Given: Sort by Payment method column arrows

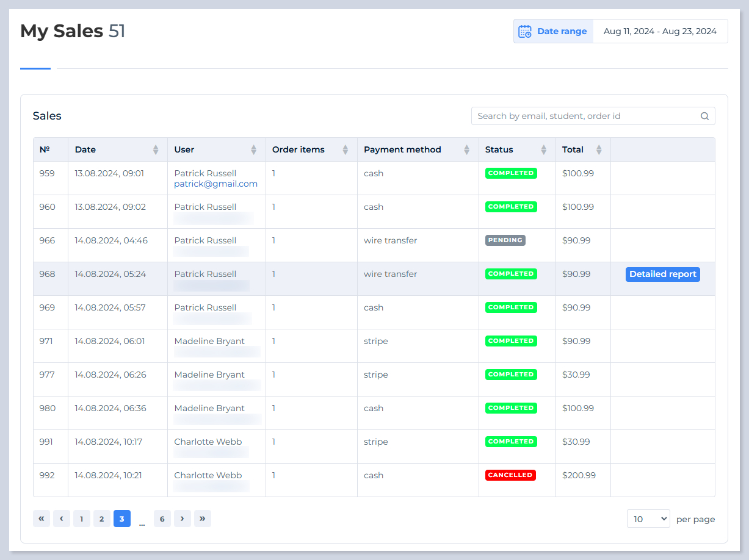Looking at the screenshot, I should (x=467, y=149).
